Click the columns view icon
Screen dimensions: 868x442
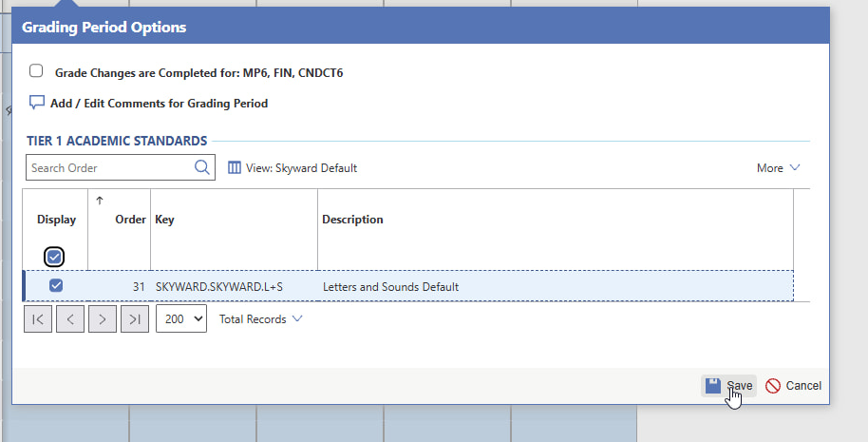click(235, 167)
